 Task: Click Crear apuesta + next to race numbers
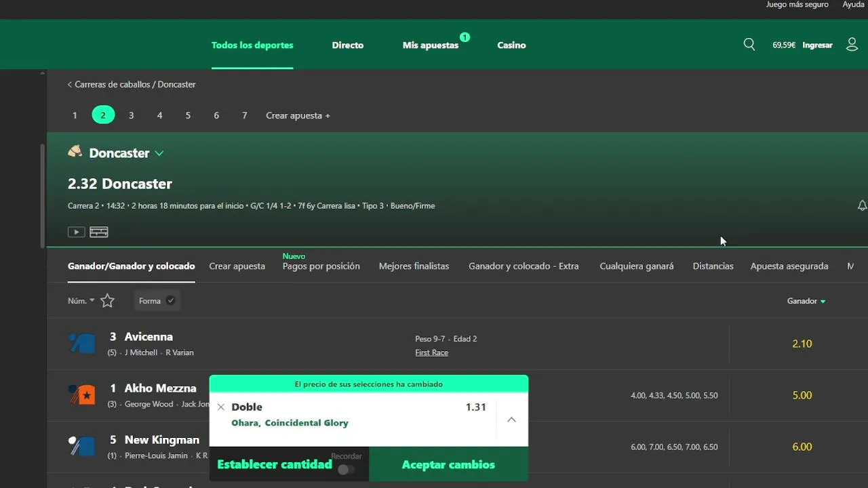pyautogui.click(x=298, y=116)
